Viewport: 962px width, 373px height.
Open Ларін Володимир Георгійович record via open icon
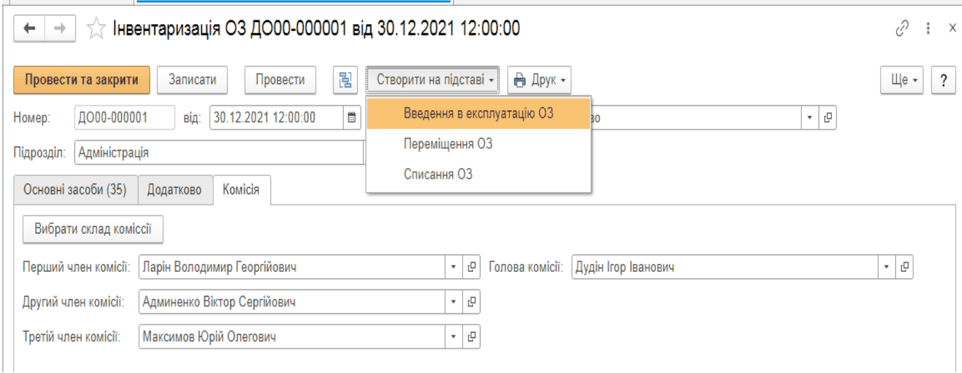(x=472, y=267)
